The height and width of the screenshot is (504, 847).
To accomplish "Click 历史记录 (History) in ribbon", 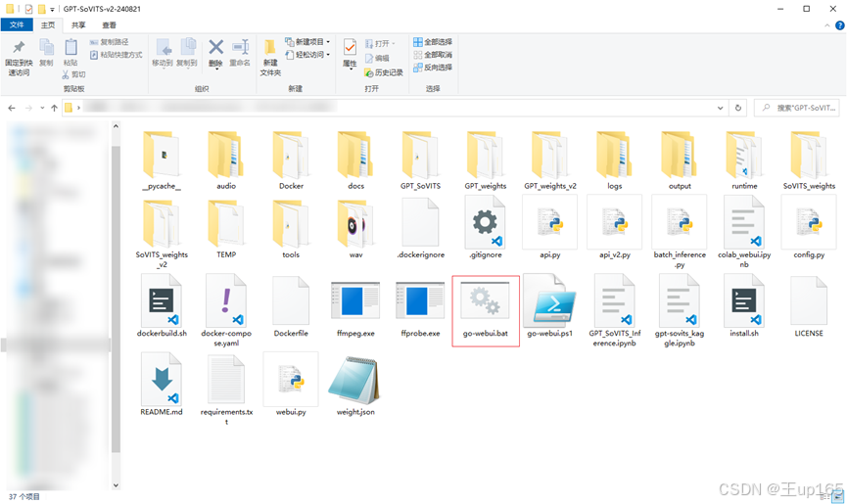I will pos(384,72).
